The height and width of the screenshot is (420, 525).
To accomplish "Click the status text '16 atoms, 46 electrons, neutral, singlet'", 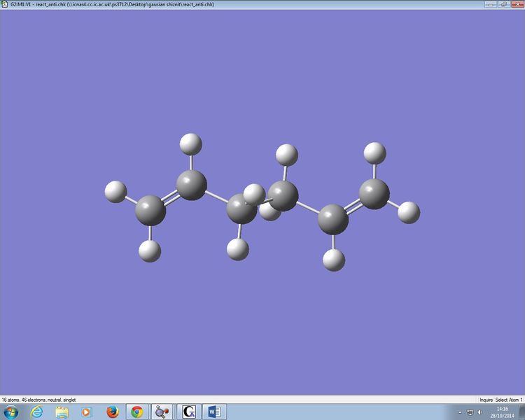I will [38, 400].
